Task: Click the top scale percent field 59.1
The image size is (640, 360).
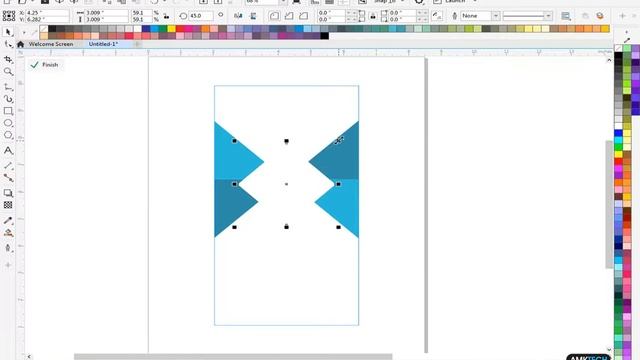Action: tap(142, 13)
